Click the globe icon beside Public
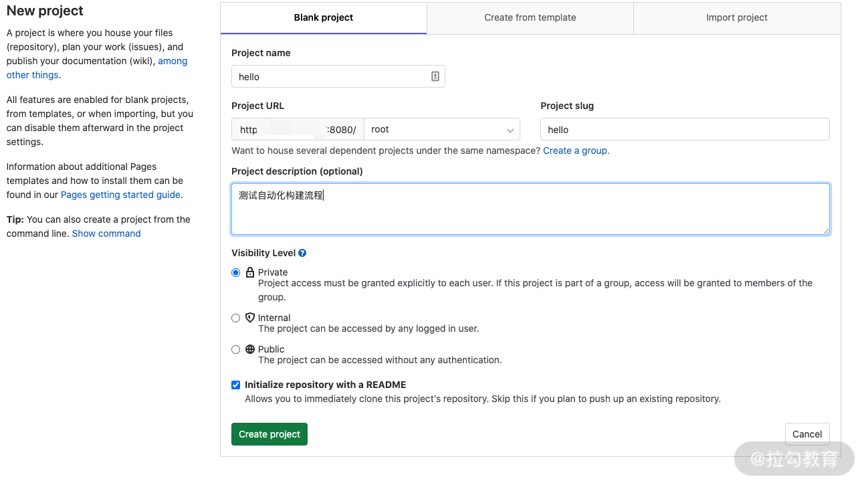 point(250,349)
